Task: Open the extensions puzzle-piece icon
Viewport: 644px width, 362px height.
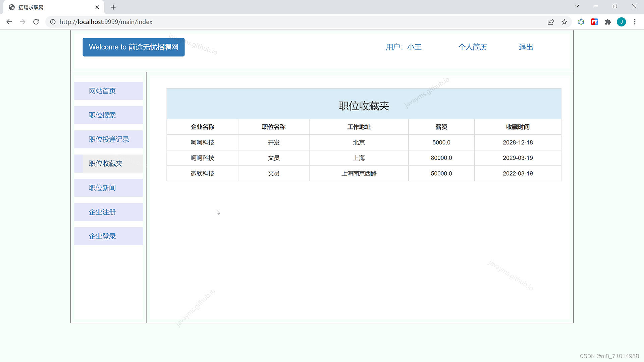Action: click(x=608, y=22)
